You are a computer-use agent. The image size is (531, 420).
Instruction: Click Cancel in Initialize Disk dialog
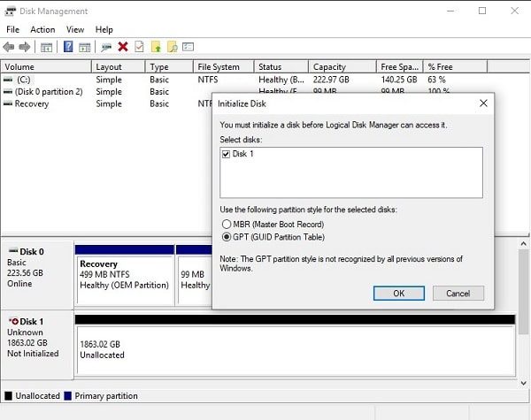pyautogui.click(x=458, y=293)
